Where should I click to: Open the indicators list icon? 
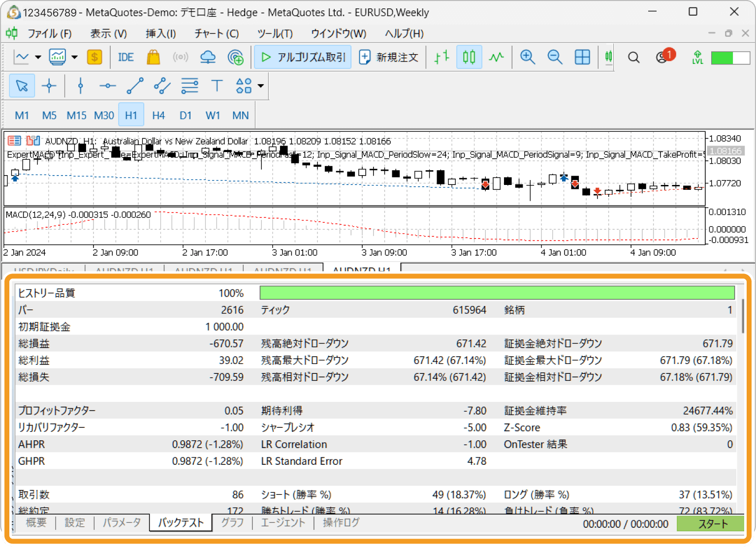click(x=58, y=58)
